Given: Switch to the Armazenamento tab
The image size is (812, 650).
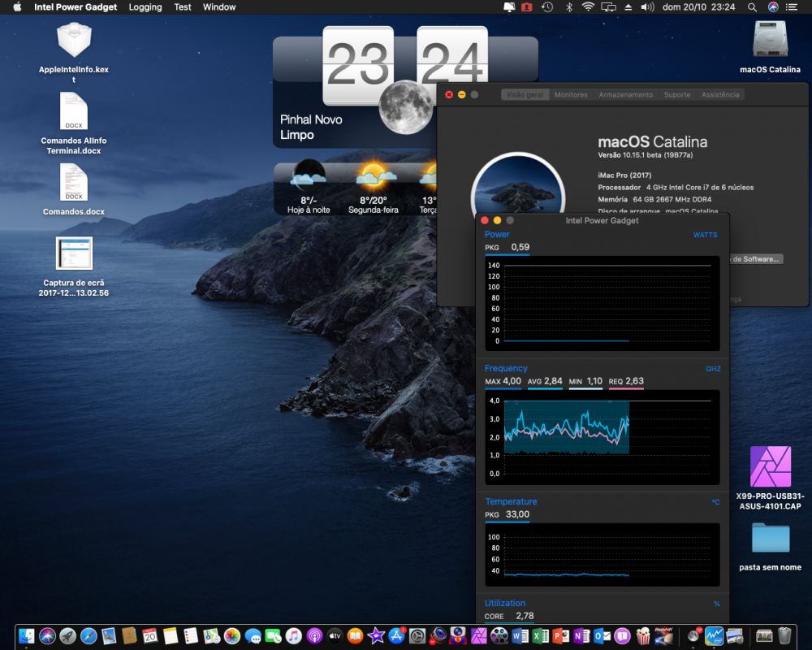Looking at the screenshot, I should point(625,94).
